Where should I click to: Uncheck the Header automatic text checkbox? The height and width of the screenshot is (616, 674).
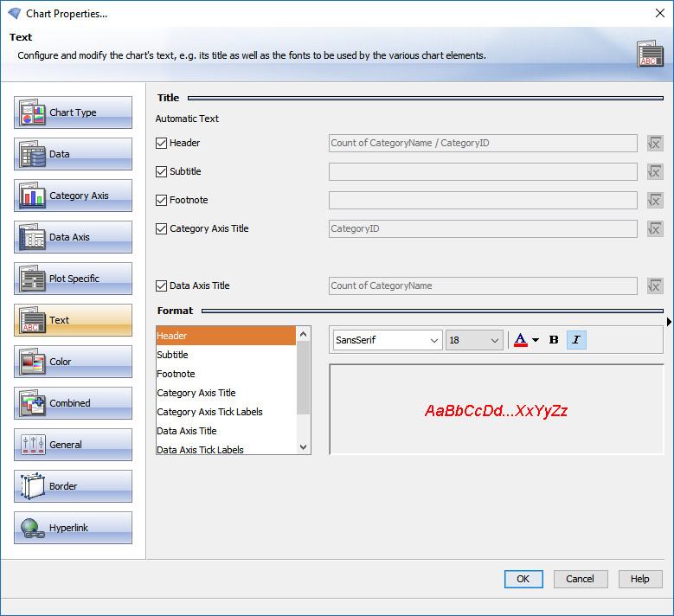click(161, 144)
